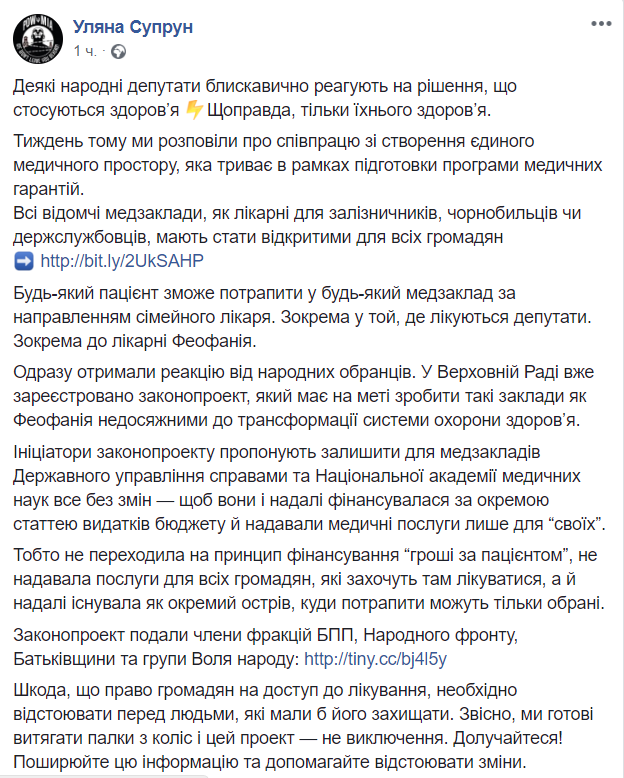This screenshot has height=778, width=624.
Task: Click the blue right-arrow emoji
Action: click(x=25, y=260)
